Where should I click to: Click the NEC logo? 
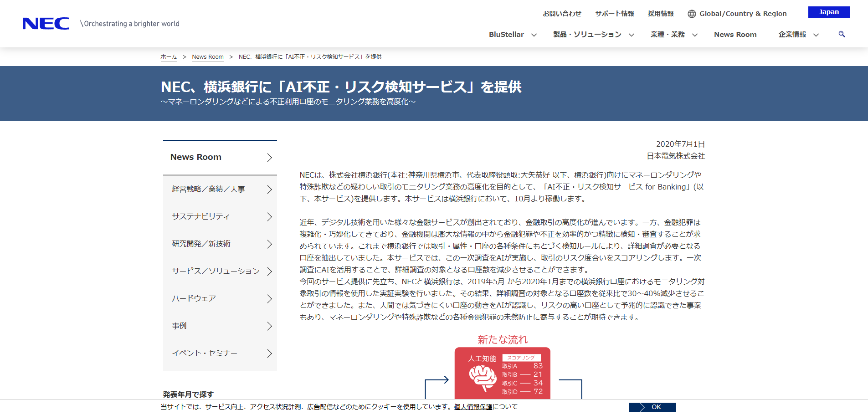(x=46, y=24)
